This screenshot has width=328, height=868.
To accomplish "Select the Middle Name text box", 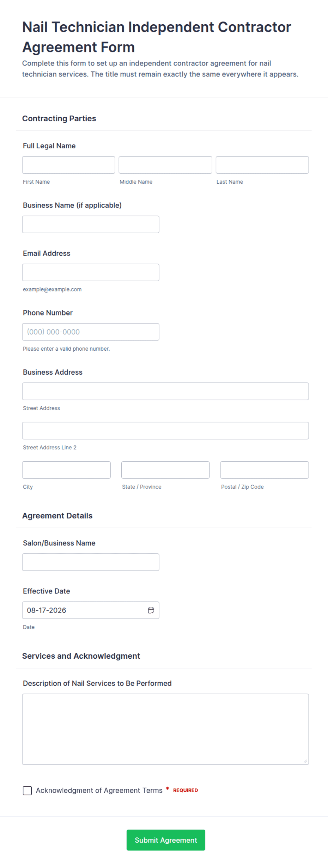I will [x=165, y=165].
